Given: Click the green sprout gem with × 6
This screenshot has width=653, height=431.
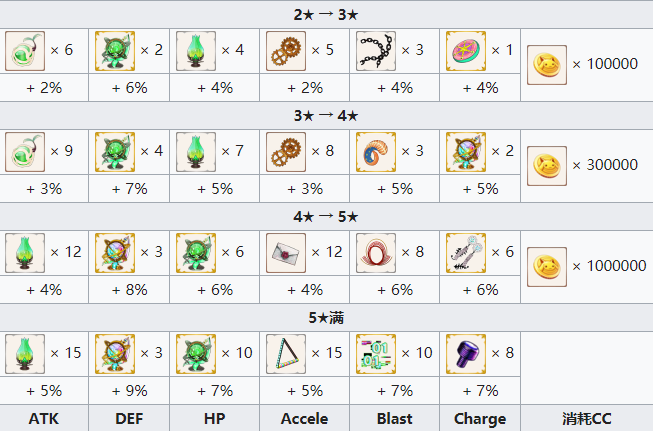Looking at the screenshot, I should (25, 51).
